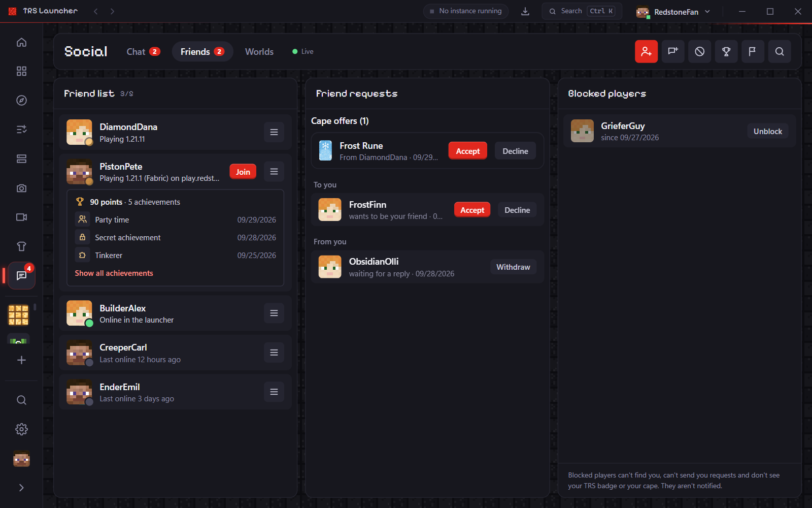Open the video recordings icon in the sidebar
The height and width of the screenshot is (508, 812).
point(21,217)
